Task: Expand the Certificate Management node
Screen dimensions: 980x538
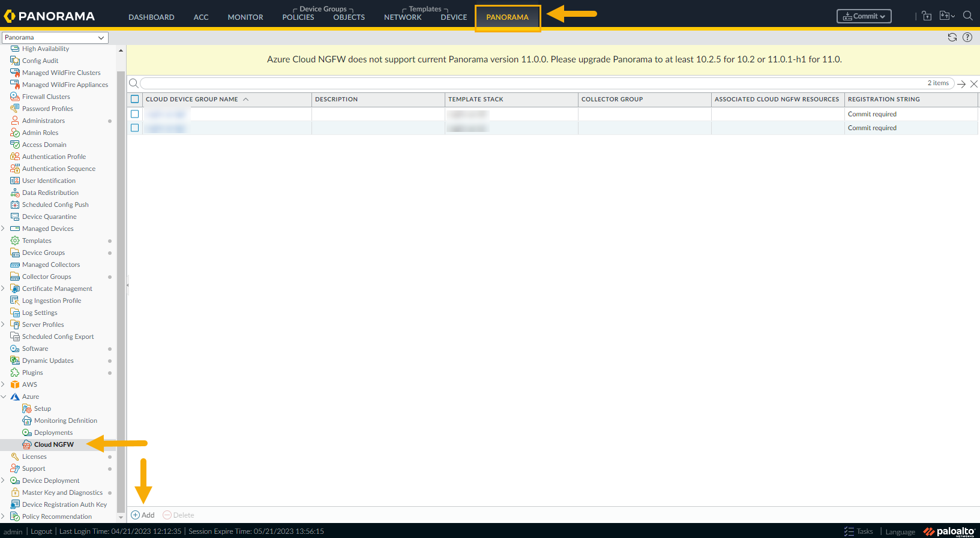Action: [4, 288]
